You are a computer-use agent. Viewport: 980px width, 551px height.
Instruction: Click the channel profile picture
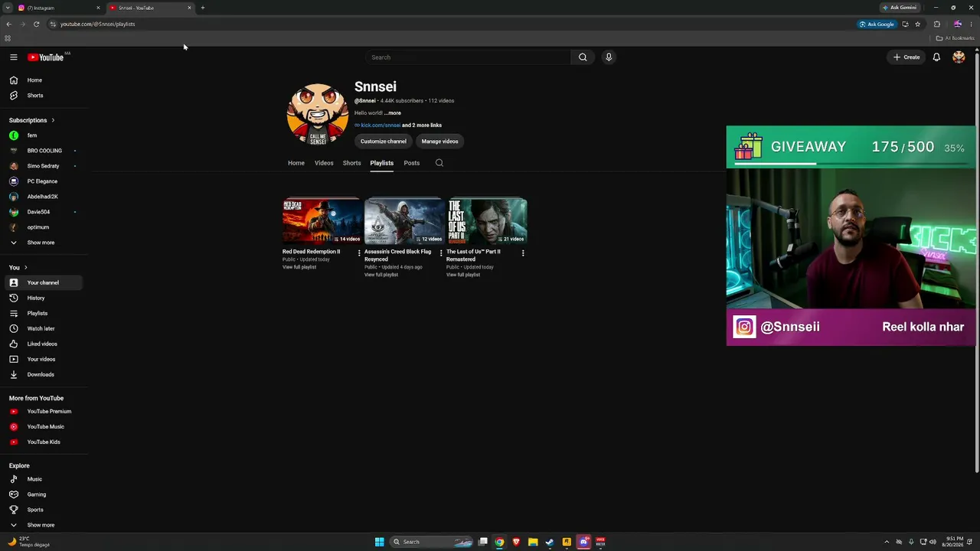[x=318, y=114]
